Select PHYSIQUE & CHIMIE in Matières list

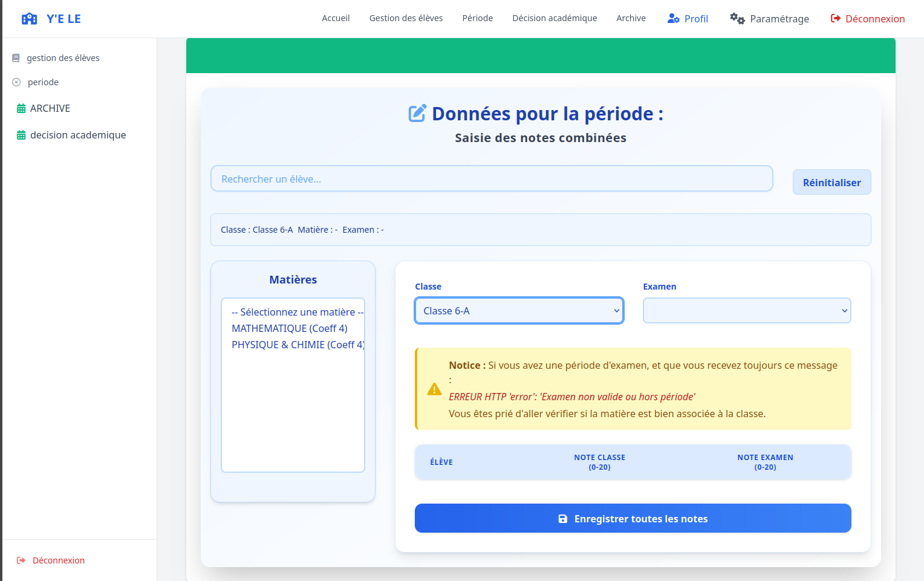tap(297, 345)
